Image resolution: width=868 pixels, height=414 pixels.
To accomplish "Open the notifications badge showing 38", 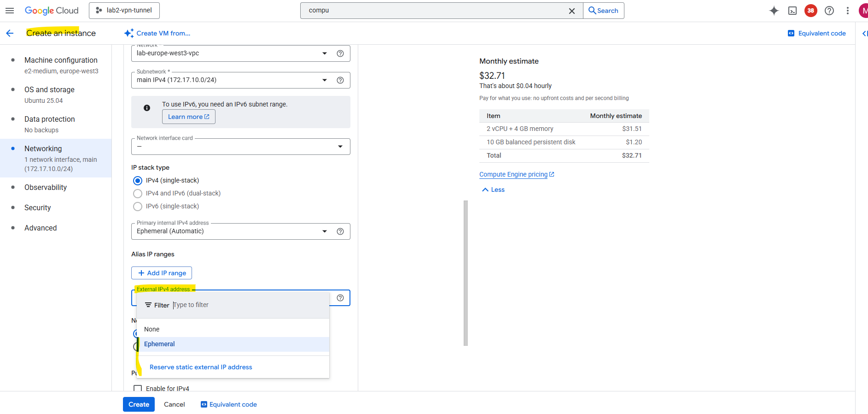I will point(810,11).
